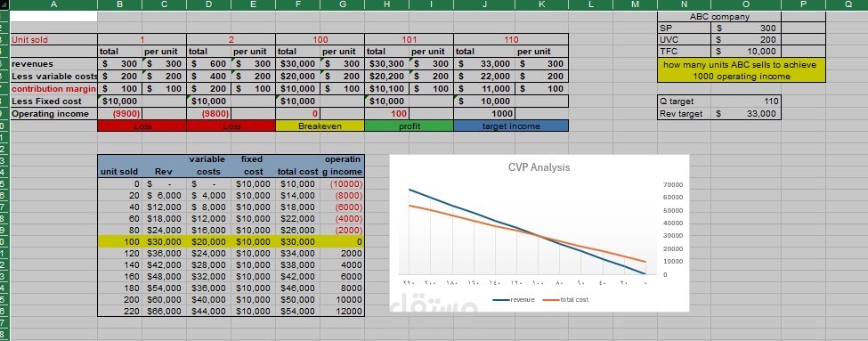The height and width of the screenshot is (341, 868).
Task: Click the UVC label cell
Action: pyautogui.click(x=685, y=40)
